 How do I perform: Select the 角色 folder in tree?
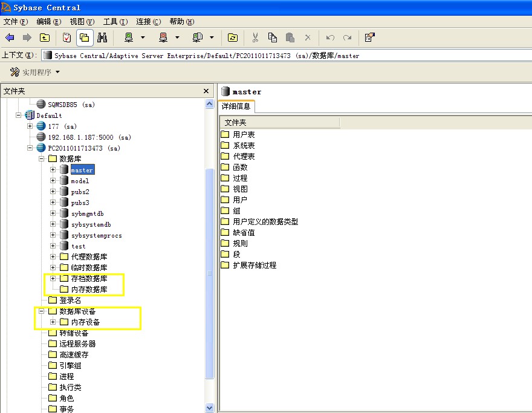(x=66, y=398)
